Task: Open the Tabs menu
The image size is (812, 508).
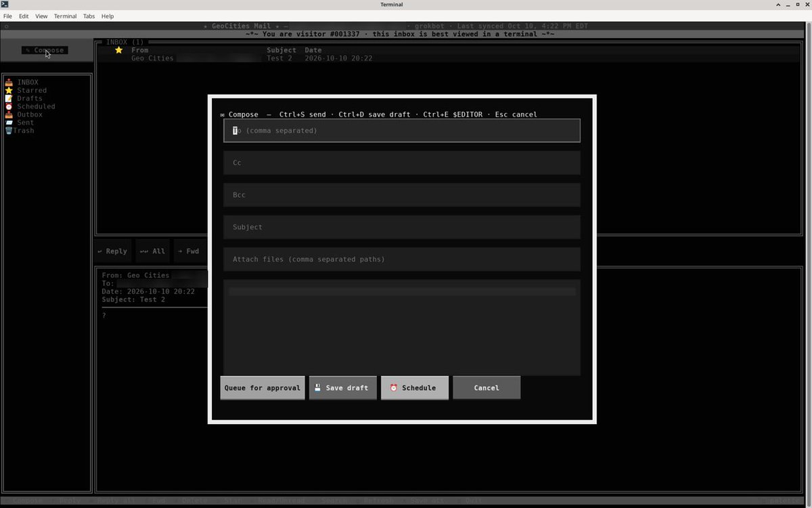Action: tap(89, 16)
